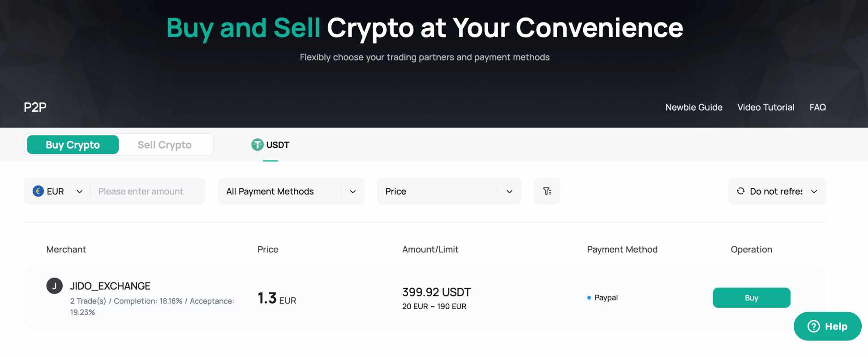
Task: Open JIDO_EXCHANGE merchant profile name
Action: [110, 286]
